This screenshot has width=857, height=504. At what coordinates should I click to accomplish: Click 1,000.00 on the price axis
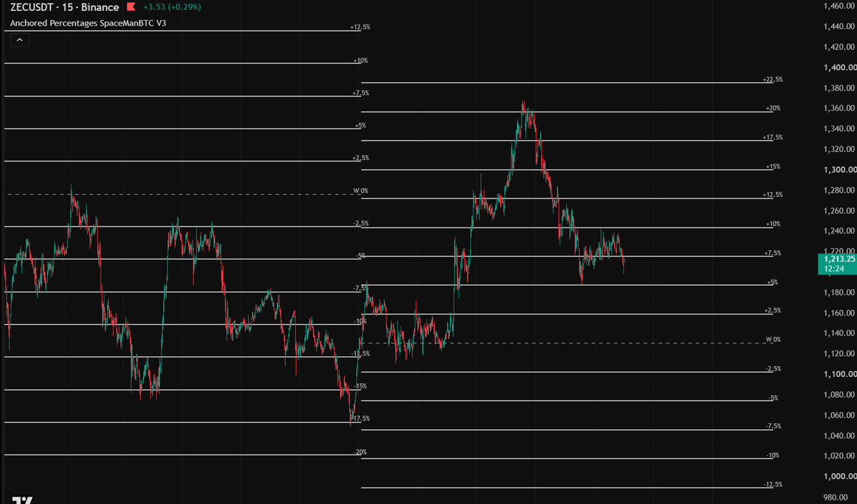[x=839, y=477]
